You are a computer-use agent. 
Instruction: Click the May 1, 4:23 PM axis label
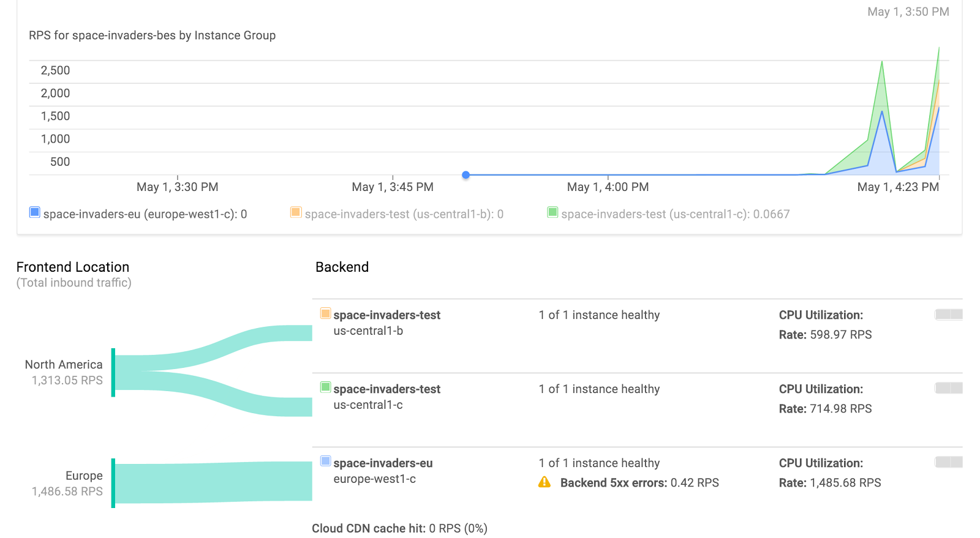tap(898, 187)
